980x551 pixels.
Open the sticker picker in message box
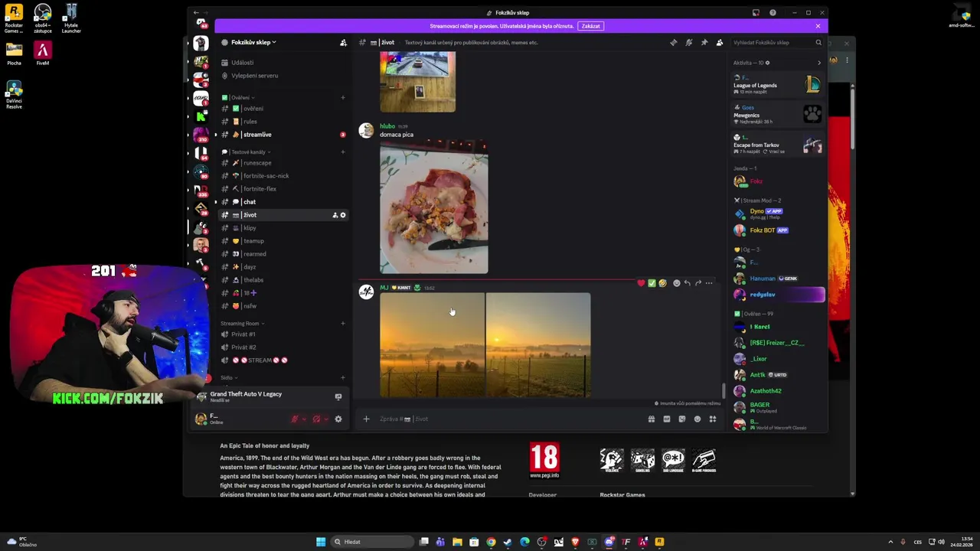click(682, 419)
